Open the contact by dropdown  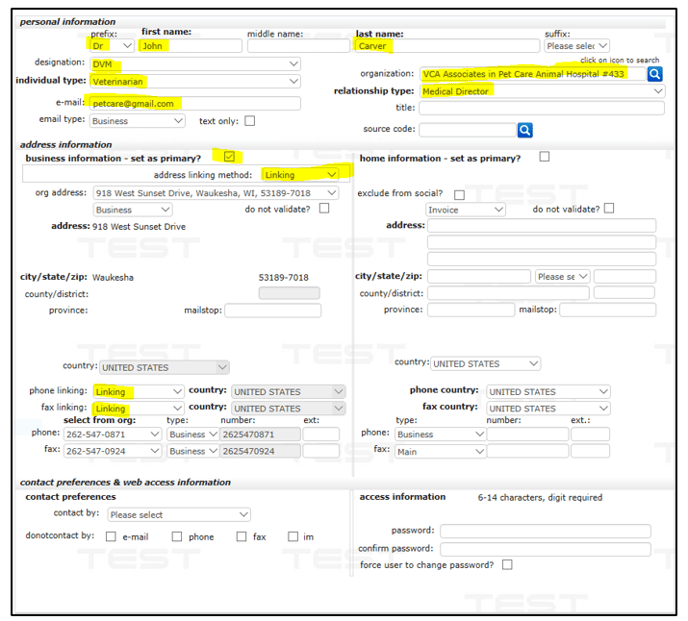tap(178, 515)
